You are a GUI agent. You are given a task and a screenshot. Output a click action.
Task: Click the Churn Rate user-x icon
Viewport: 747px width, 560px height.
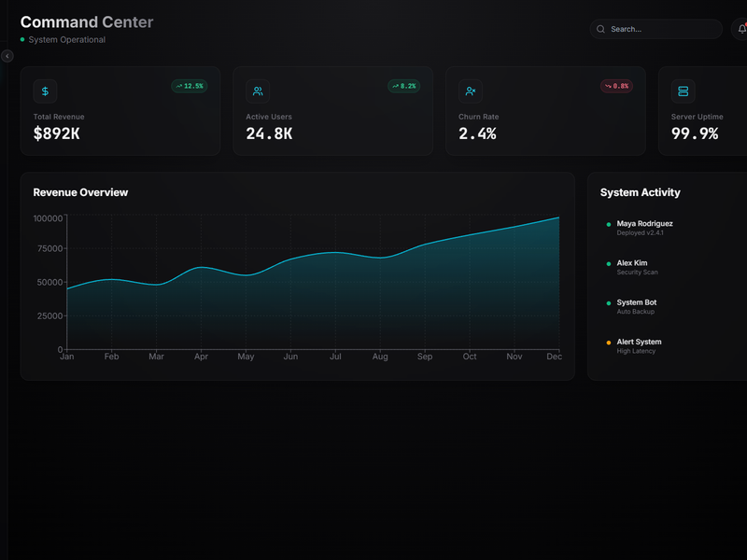point(470,91)
